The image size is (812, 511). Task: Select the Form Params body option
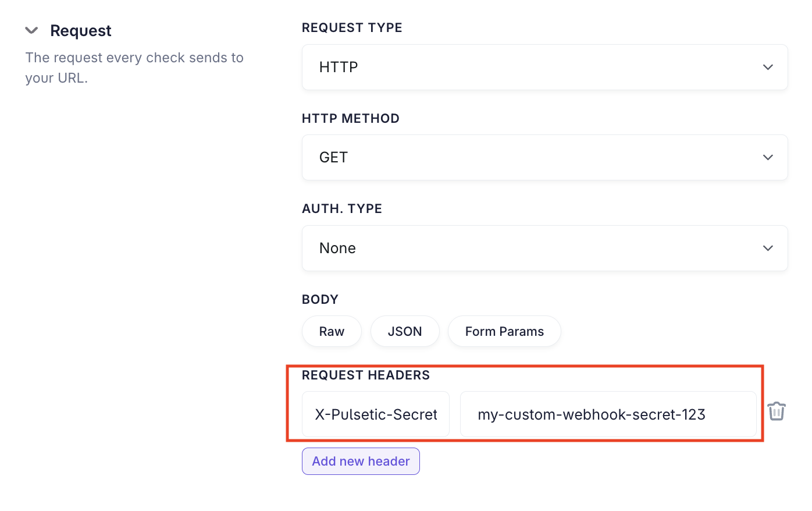(504, 331)
